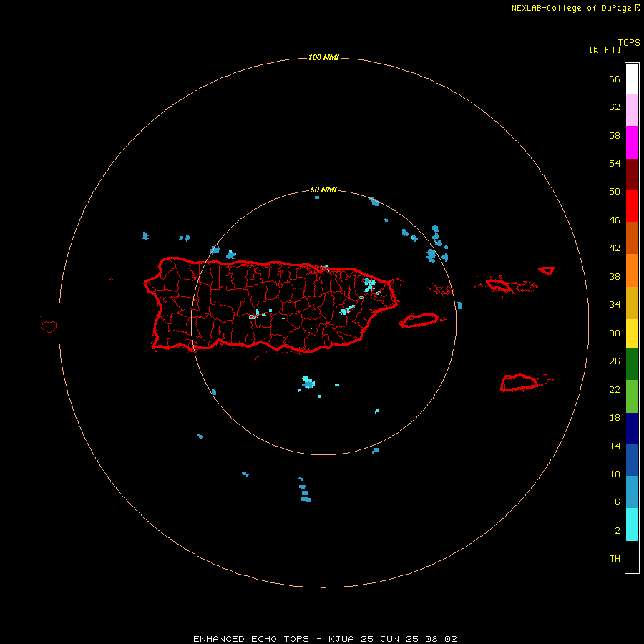The image size is (644, 644).
Task: Click the yellow 34 K FT swatch
Action: click(x=632, y=333)
